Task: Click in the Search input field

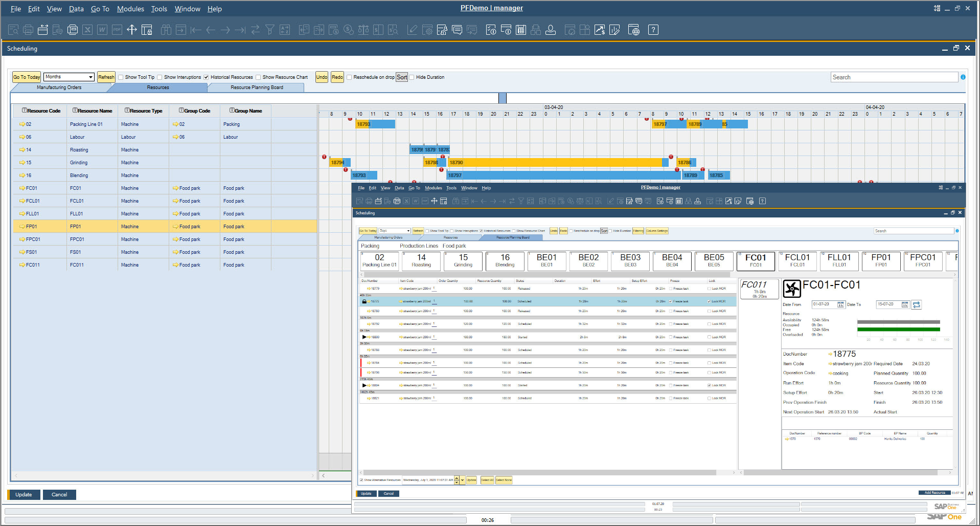Action: tap(894, 77)
